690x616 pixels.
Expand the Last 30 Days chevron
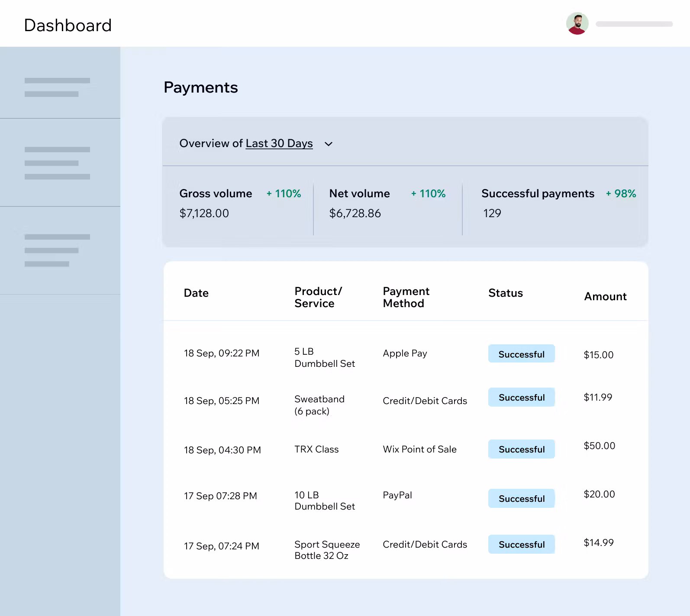coord(329,144)
